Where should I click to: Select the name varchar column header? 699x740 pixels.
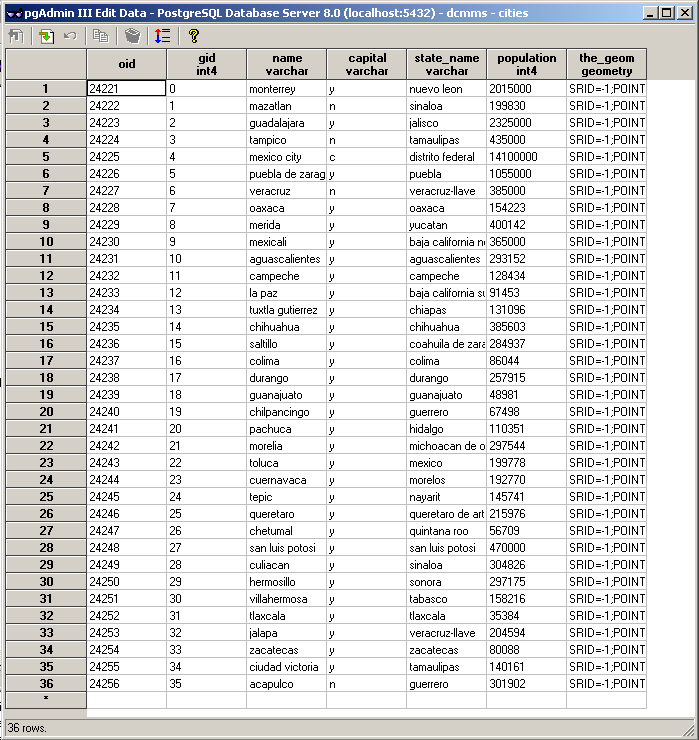[286, 64]
